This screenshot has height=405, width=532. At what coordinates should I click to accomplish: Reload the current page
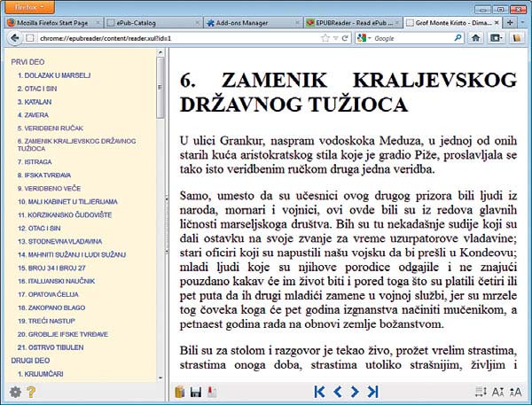point(345,38)
